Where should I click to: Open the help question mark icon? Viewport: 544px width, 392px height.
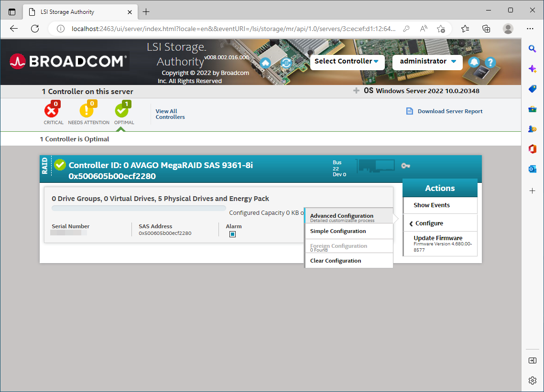[490, 63]
